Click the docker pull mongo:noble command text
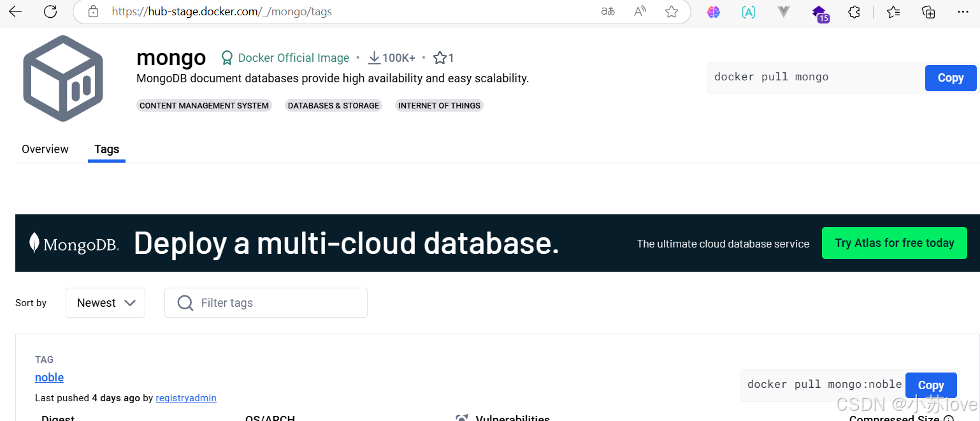The height and width of the screenshot is (421, 980). tap(825, 384)
